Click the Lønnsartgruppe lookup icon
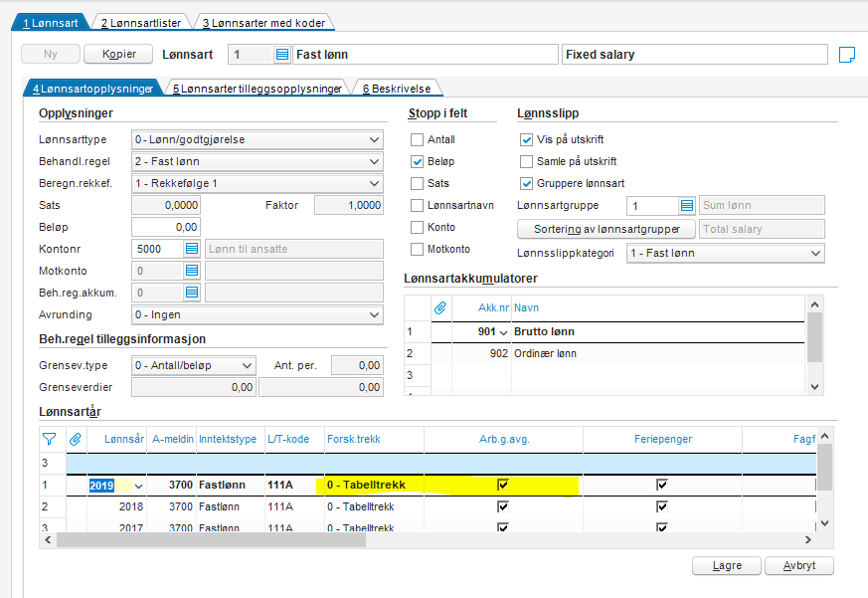 687,206
